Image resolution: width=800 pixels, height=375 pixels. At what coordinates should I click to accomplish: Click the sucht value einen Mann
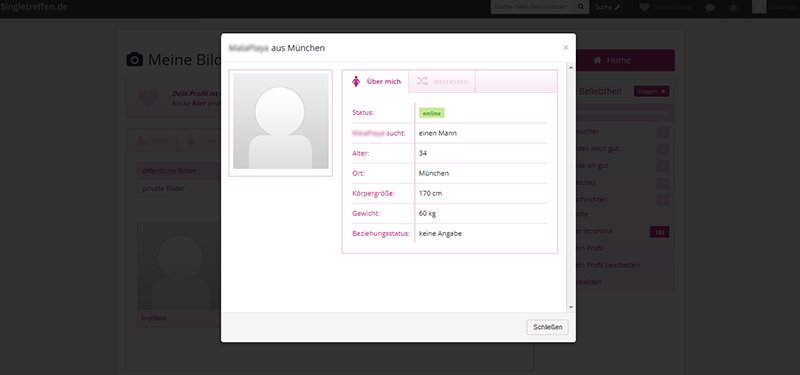[438, 133]
